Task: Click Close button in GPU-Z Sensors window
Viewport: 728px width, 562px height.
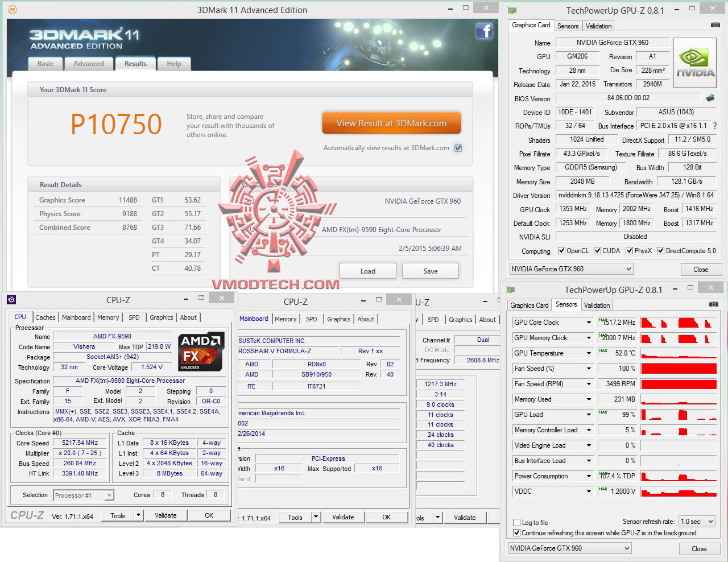Action: pyautogui.click(x=699, y=549)
